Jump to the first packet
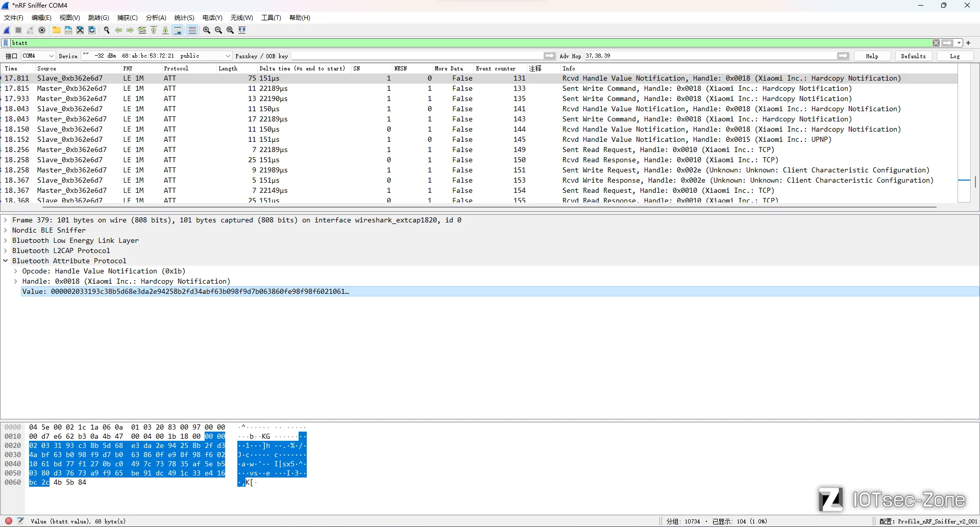The width and height of the screenshot is (980, 527). [x=154, y=30]
